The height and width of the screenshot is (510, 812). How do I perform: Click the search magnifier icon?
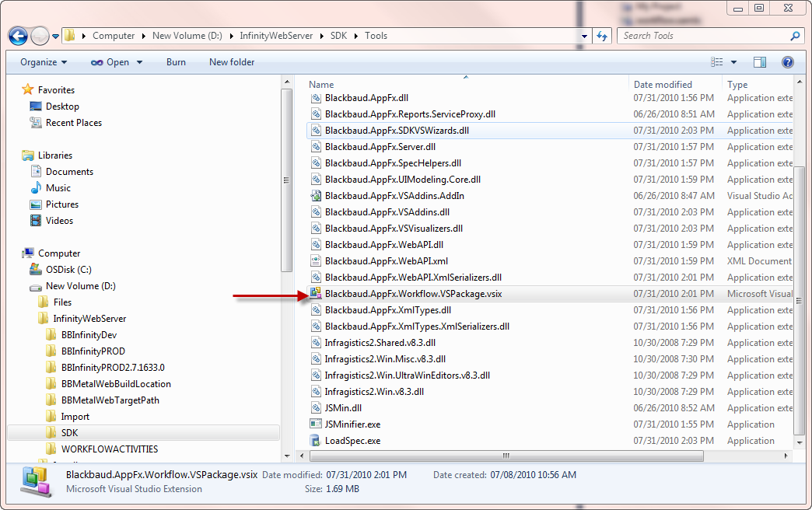(x=796, y=36)
